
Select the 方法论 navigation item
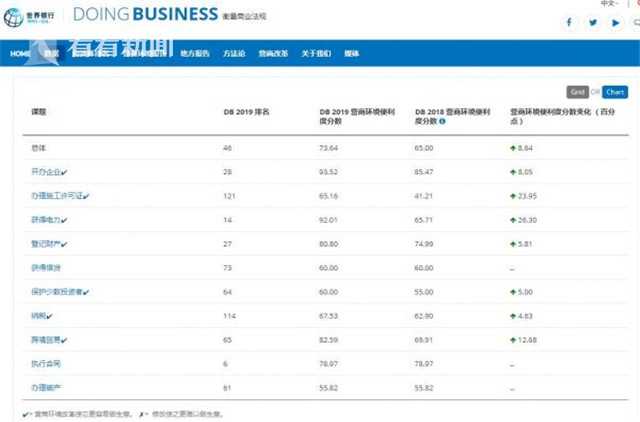click(x=234, y=53)
